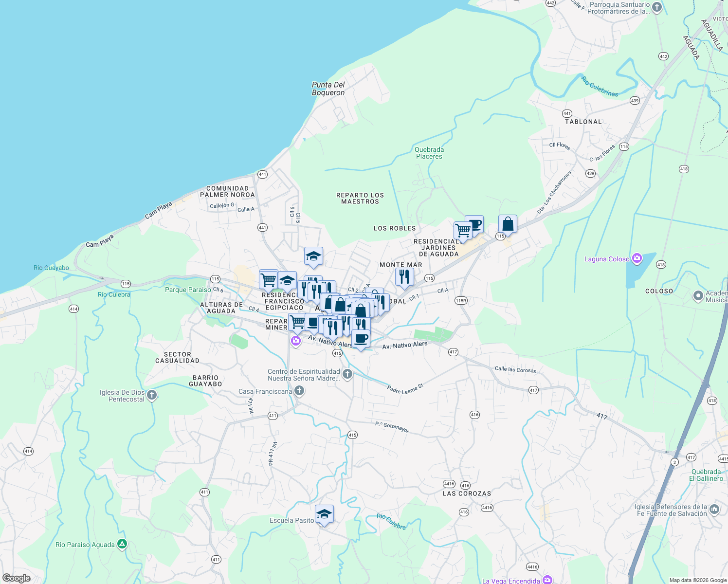Click the shopping bag pin near Route 115
728x584 pixels.
(x=508, y=225)
